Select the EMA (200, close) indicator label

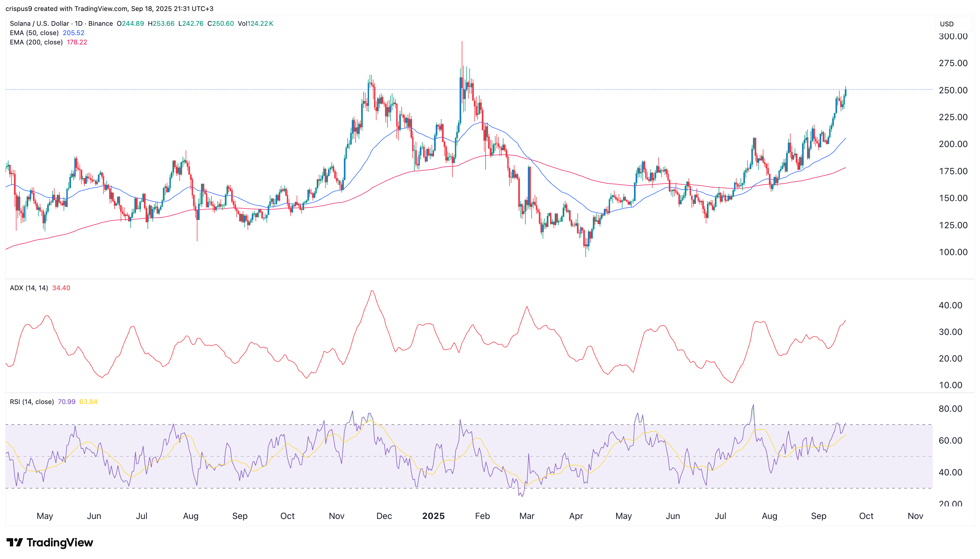tap(36, 42)
